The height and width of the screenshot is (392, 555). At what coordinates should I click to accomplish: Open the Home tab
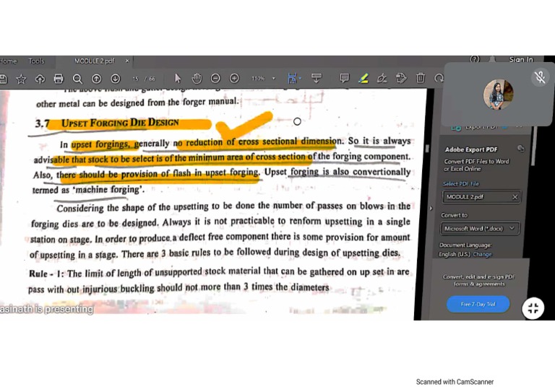pyautogui.click(x=8, y=61)
